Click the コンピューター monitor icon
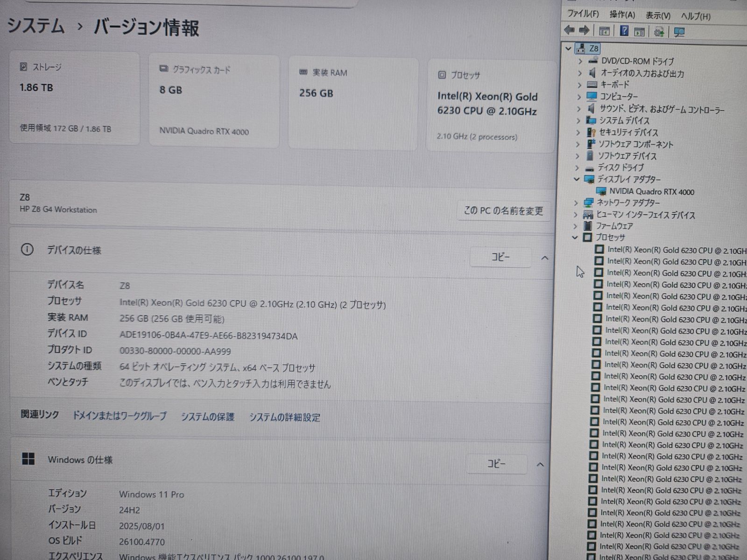This screenshot has width=747, height=560. pos(592,96)
